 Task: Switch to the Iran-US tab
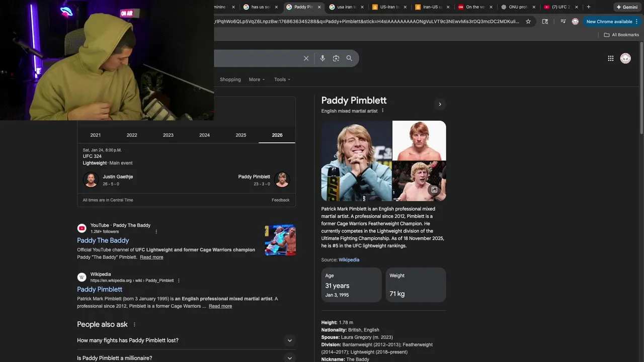(x=432, y=7)
